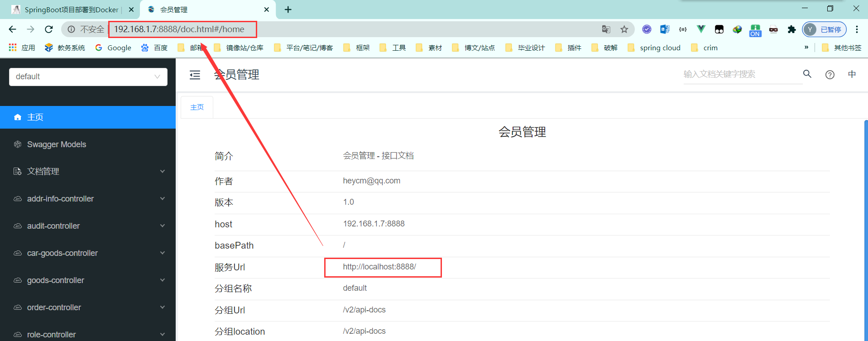Open the browser extensions puzzle icon
The image size is (868, 341).
point(791,29)
